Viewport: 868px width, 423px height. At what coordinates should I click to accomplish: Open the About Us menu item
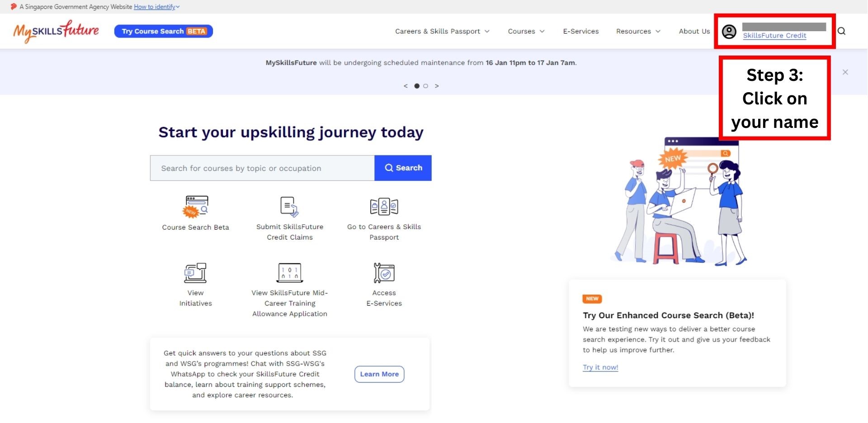(x=694, y=31)
